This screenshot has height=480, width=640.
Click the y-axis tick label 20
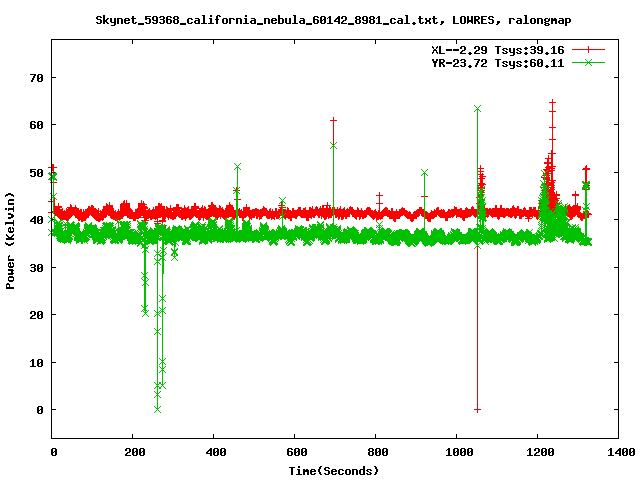[x=36, y=315]
